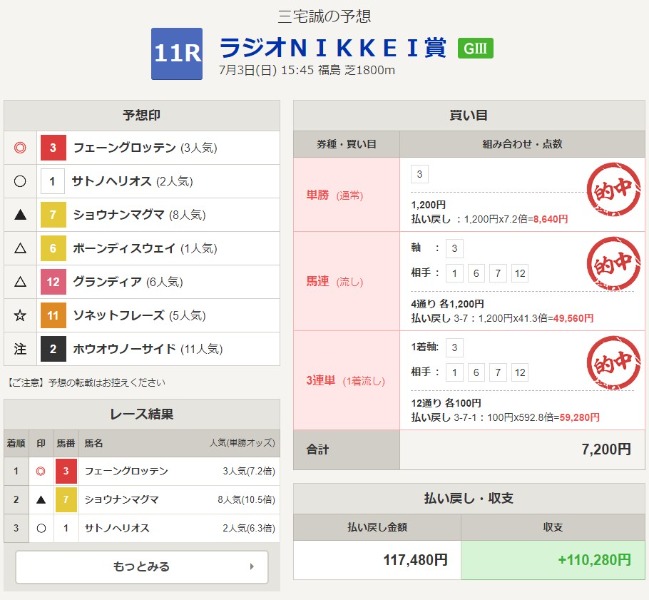Click white number 1 badge beside サトノヘリオス prediction

click(x=53, y=181)
